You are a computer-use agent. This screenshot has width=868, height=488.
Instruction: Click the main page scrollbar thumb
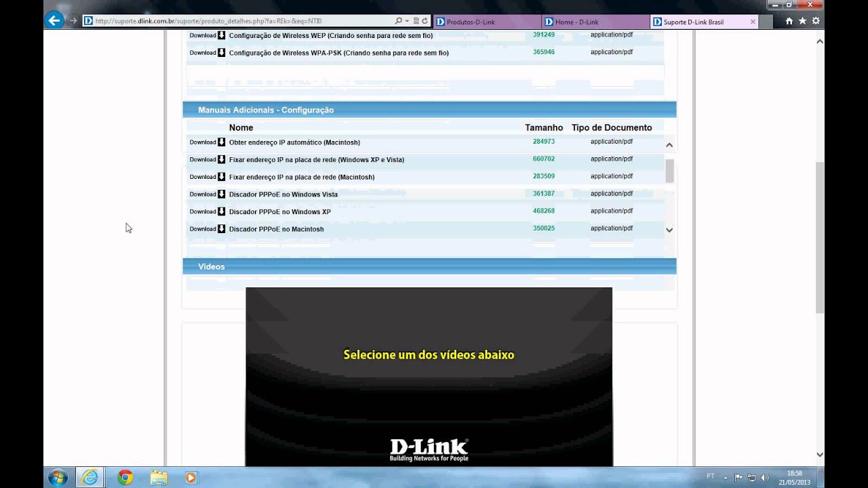(820, 237)
